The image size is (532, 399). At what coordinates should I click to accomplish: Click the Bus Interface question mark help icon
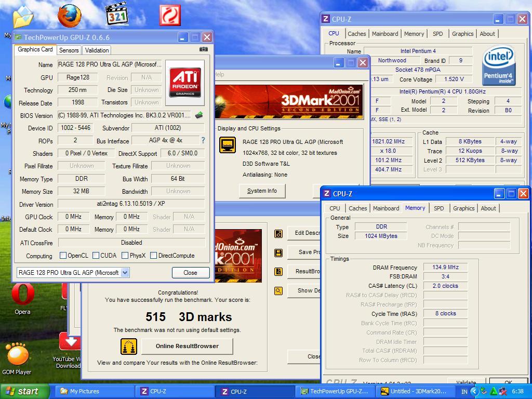(x=203, y=140)
